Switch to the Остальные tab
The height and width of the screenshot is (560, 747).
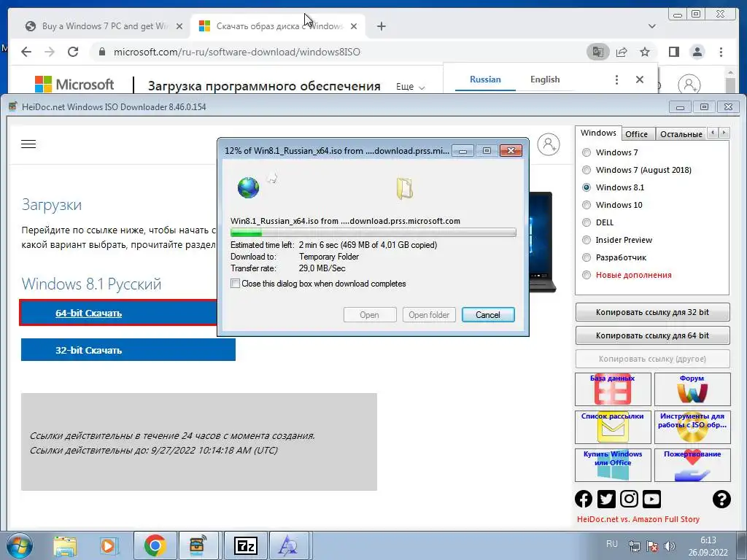coord(681,134)
